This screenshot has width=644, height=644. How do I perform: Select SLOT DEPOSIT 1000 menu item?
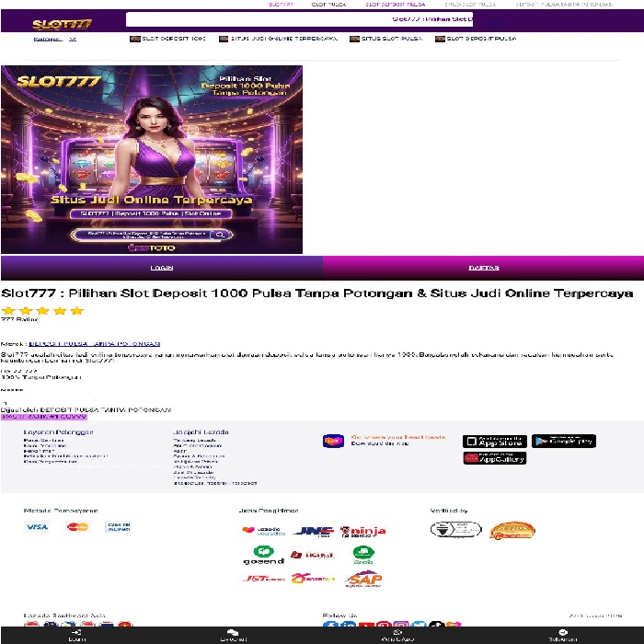pyautogui.click(x=167, y=39)
